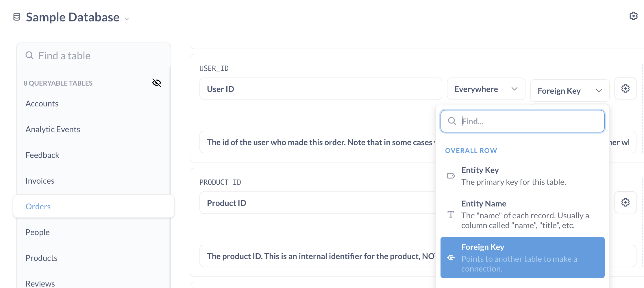Viewport: 644px width, 288px height.
Task: Select the People table
Action: tap(37, 232)
